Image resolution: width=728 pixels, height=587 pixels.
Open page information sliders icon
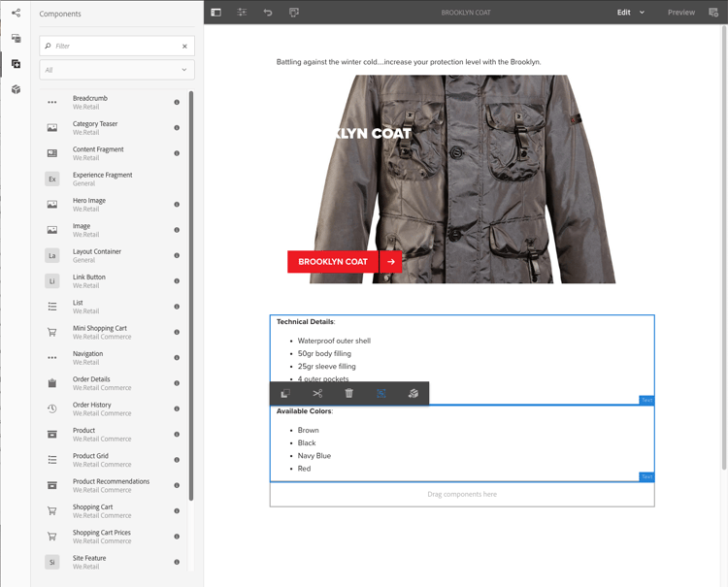tap(242, 12)
